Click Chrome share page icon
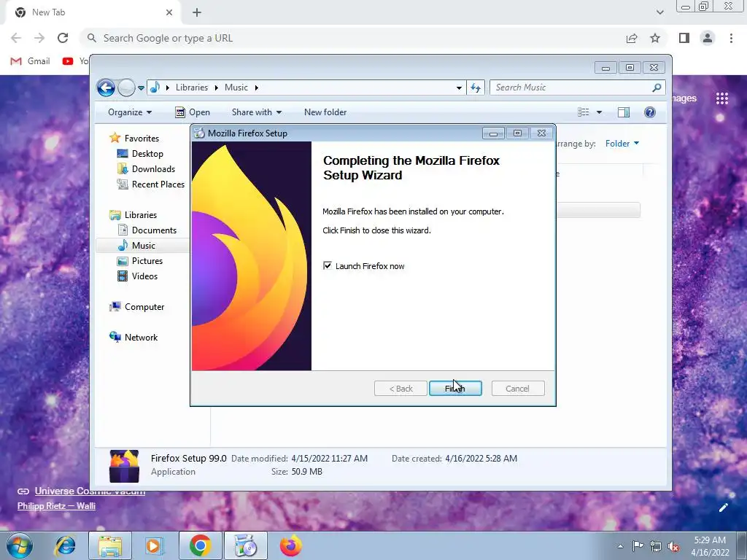 (x=632, y=38)
